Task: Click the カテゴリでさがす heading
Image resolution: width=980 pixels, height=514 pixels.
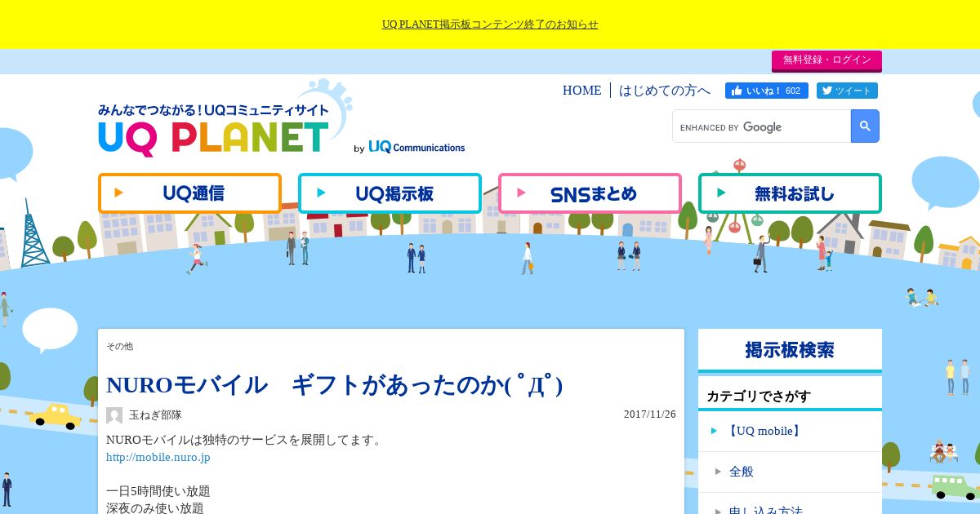Action: tap(759, 397)
